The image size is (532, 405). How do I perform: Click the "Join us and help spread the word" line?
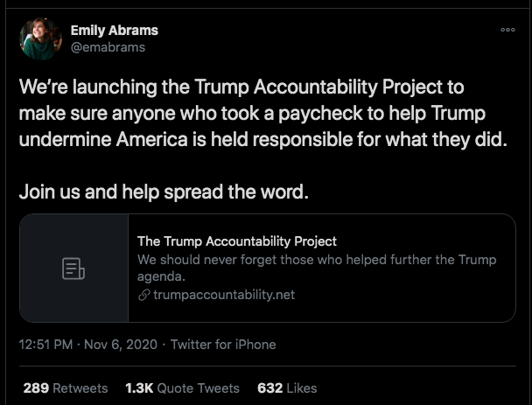(x=164, y=191)
